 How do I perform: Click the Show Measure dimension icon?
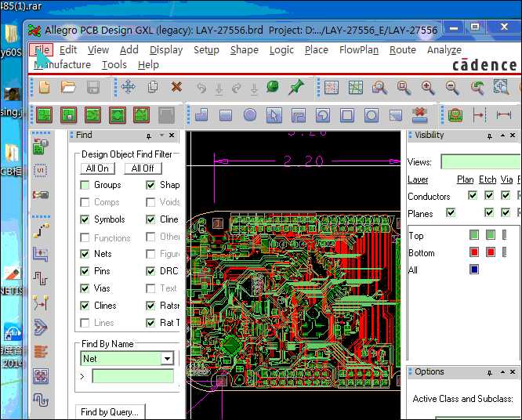pos(504,115)
